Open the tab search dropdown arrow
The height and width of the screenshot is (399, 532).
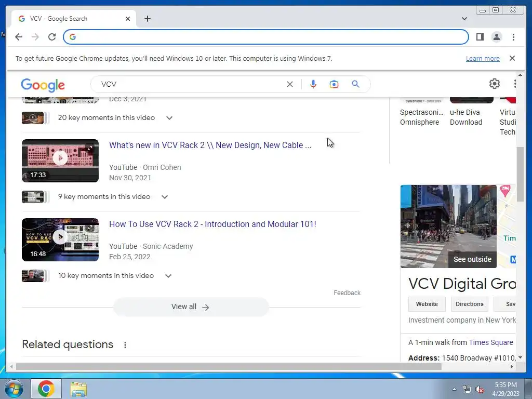(x=464, y=19)
